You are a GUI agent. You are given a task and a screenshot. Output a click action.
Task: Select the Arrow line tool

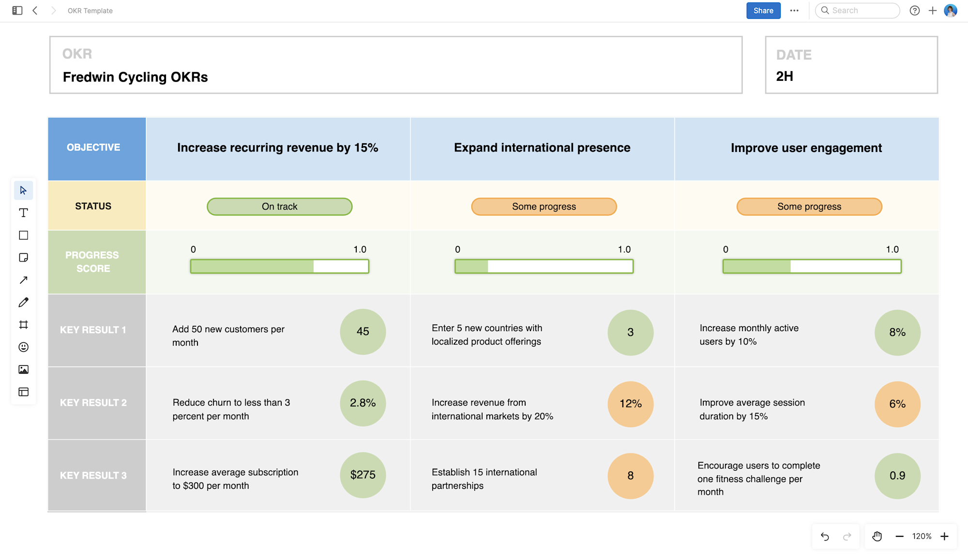coord(23,280)
